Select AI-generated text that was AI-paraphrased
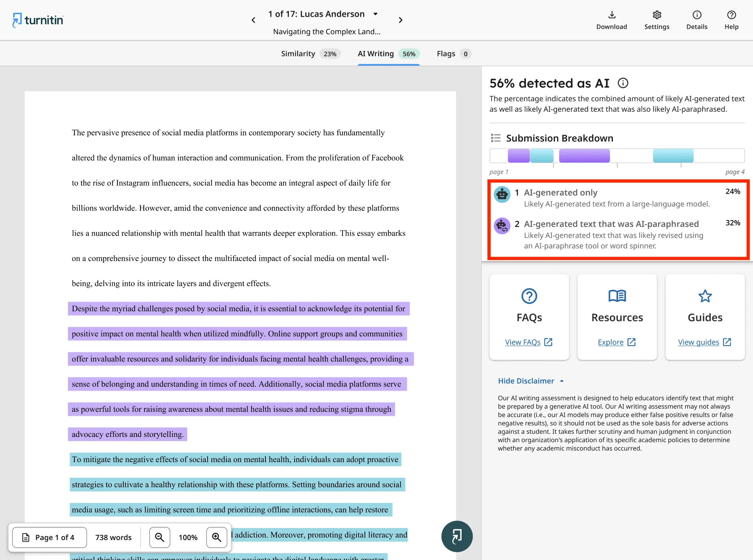 coord(617,234)
